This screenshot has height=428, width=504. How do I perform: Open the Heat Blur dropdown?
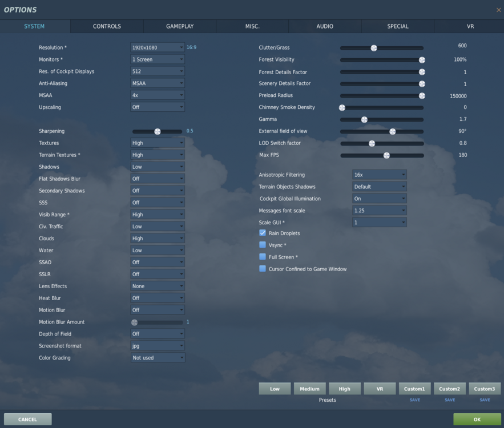[x=158, y=298]
